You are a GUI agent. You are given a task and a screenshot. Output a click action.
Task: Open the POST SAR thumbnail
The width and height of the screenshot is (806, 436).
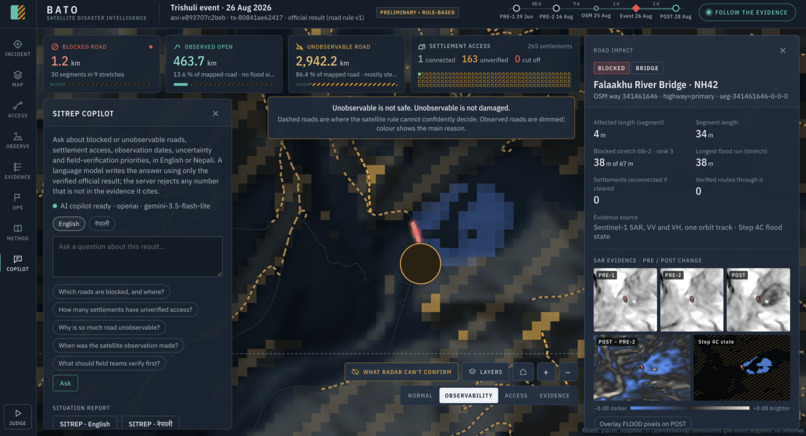tap(758, 300)
